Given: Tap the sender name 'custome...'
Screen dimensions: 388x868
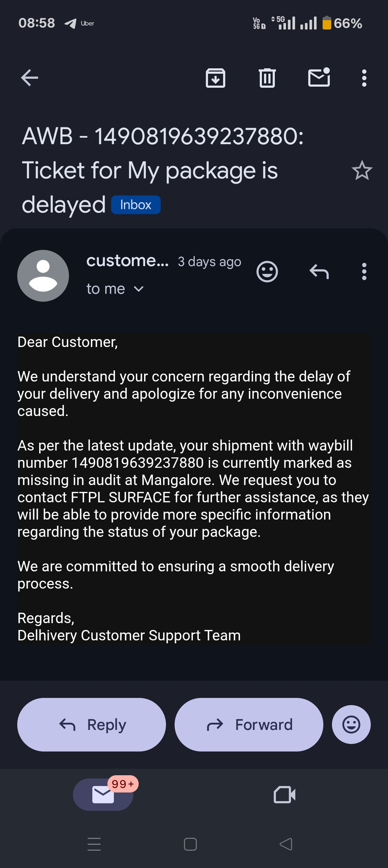Looking at the screenshot, I should 127,261.
